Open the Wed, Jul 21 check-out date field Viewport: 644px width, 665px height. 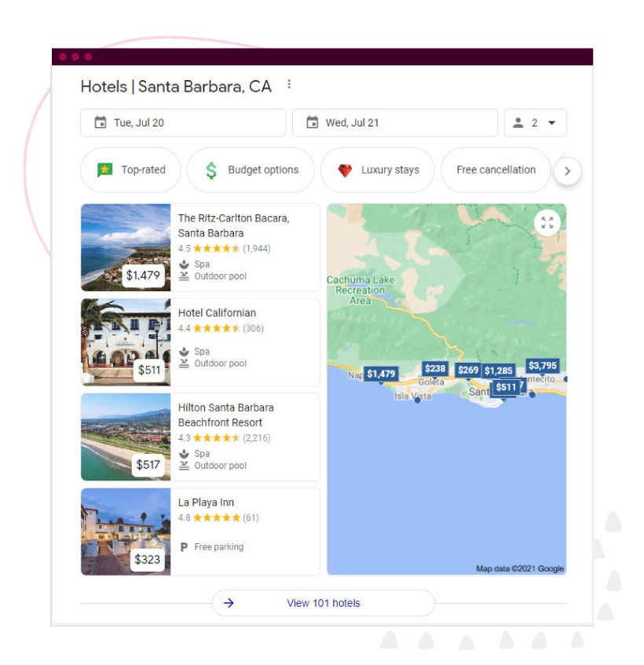click(x=394, y=122)
